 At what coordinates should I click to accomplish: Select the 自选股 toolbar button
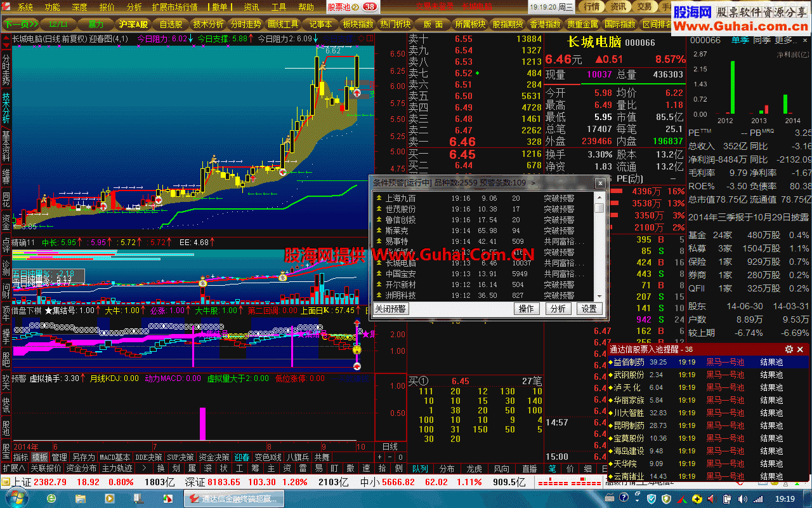pyautogui.click(x=171, y=24)
